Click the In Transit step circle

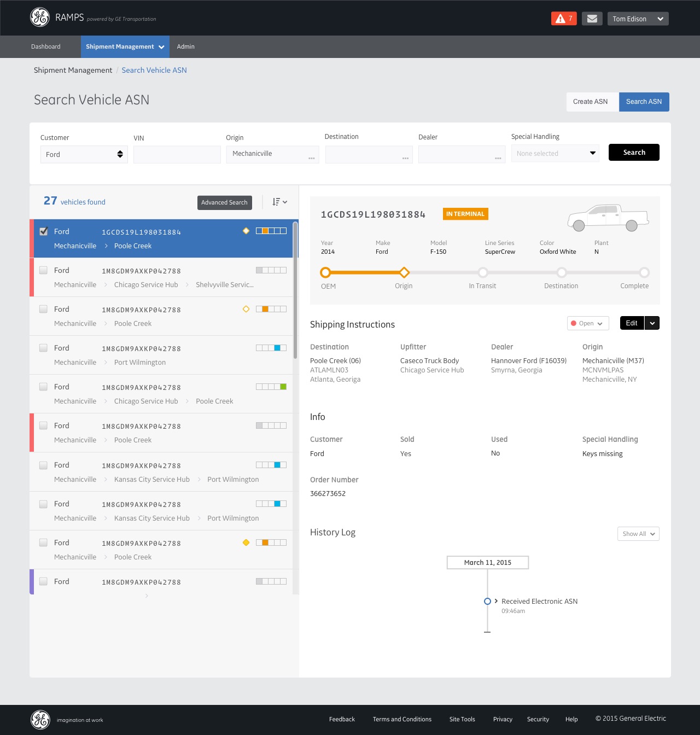click(x=483, y=272)
